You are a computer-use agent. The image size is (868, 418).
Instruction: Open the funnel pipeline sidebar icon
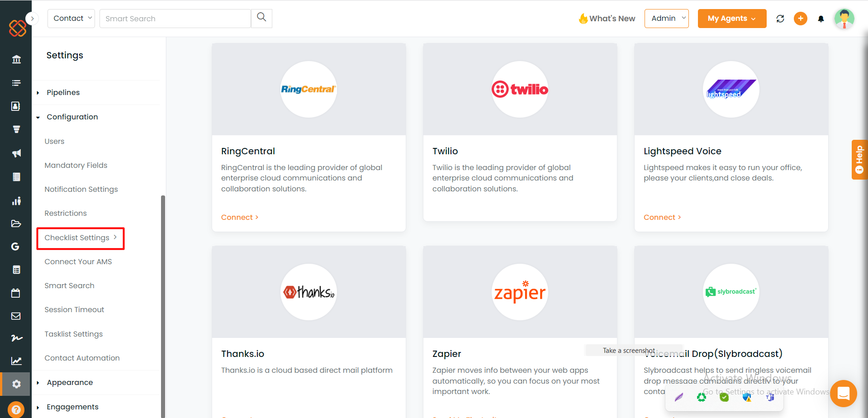tap(16, 129)
